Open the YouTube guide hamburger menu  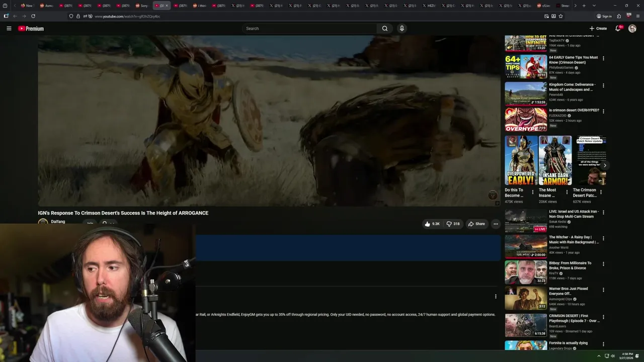pos(9,29)
